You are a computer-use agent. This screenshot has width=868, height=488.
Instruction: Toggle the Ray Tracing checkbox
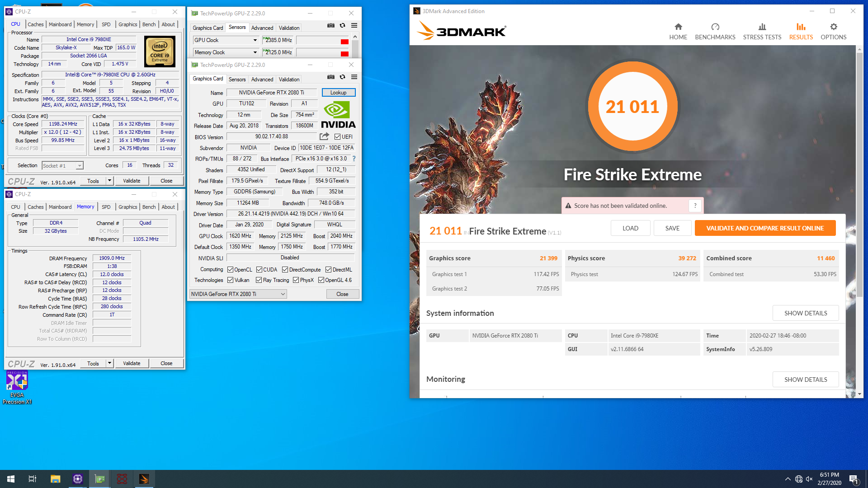(x=259, y=280)
